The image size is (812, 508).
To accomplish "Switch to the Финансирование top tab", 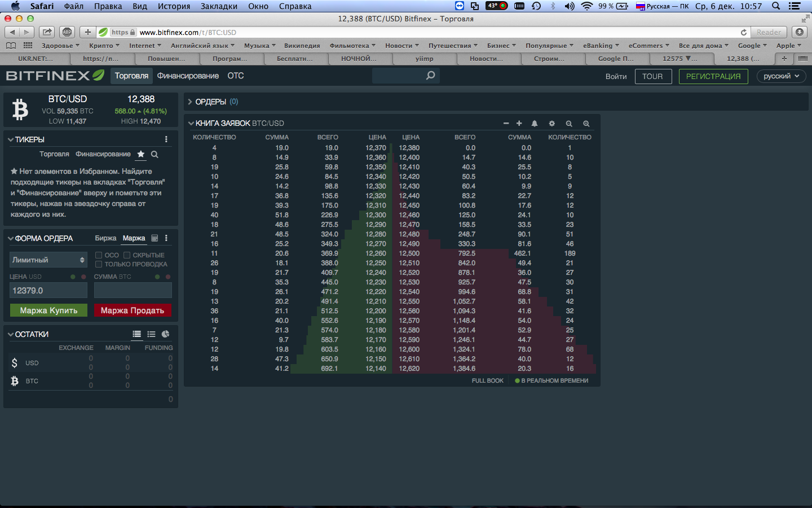I will [x=188, y=76].
